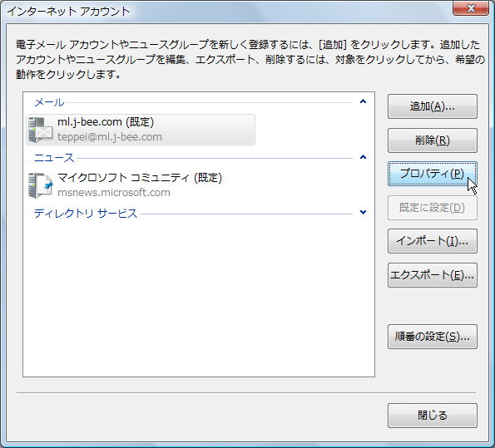Close the インターネット アカウント window with X
The image size is (495, 448).
[471, 8]
